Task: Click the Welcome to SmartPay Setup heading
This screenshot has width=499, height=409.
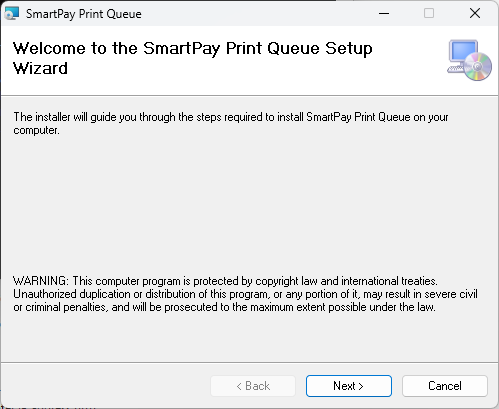Action: pos(192,58)
